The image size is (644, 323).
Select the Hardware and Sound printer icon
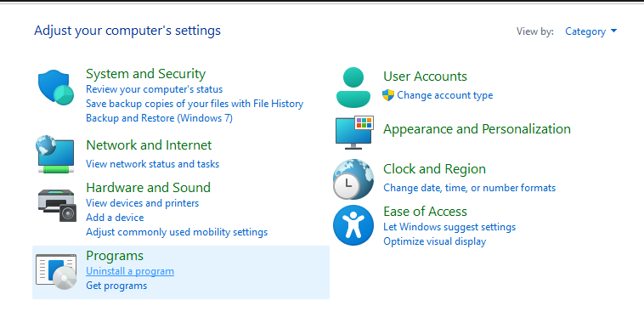(57, 205)
